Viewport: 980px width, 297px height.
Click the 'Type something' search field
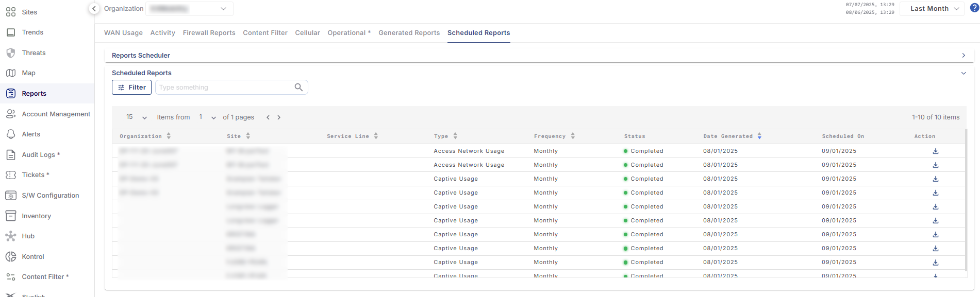[224, 88]
